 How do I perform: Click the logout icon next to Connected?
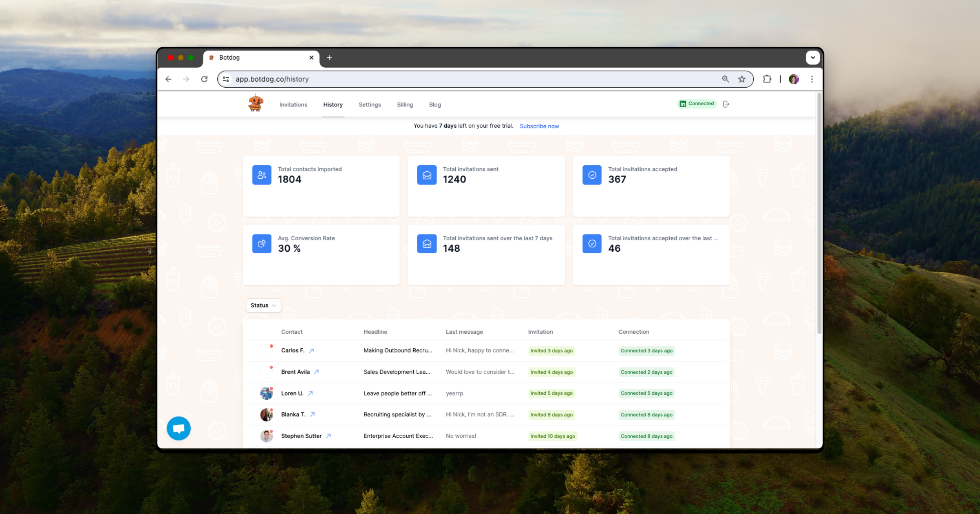pyautogui.click(x=726, y=104)
